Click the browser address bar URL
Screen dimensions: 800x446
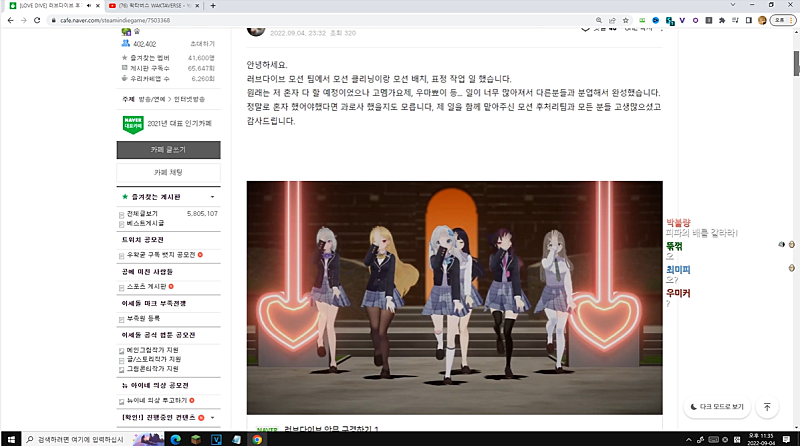[115, 20]
